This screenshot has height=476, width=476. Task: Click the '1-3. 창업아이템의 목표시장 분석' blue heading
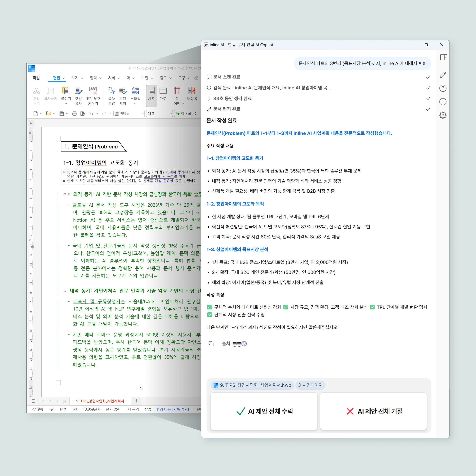point(237,249)
